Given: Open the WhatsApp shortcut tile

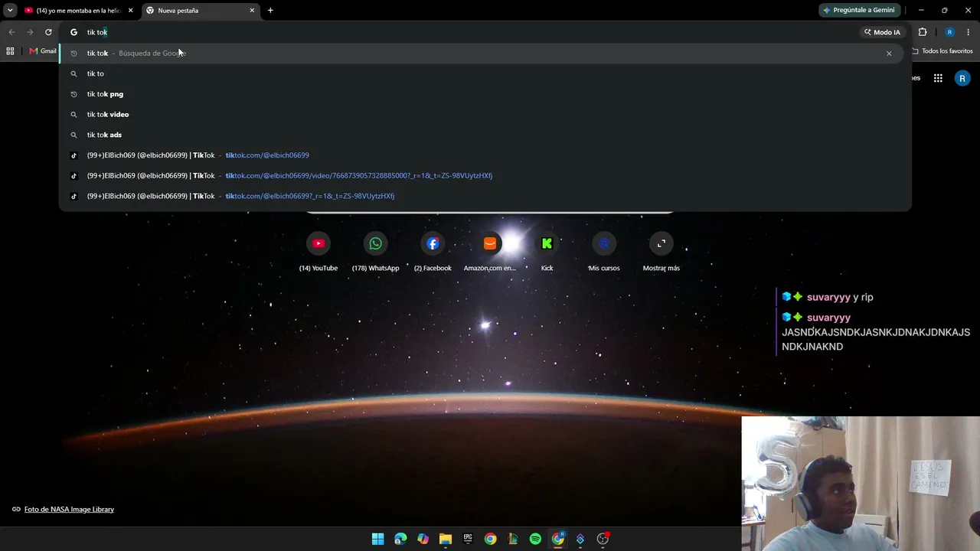Looking at the screenshot, I should coord(375,252).
